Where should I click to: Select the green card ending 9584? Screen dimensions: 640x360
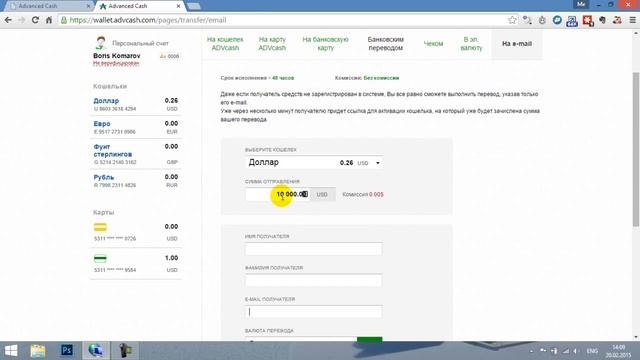[x=100, y=258]
